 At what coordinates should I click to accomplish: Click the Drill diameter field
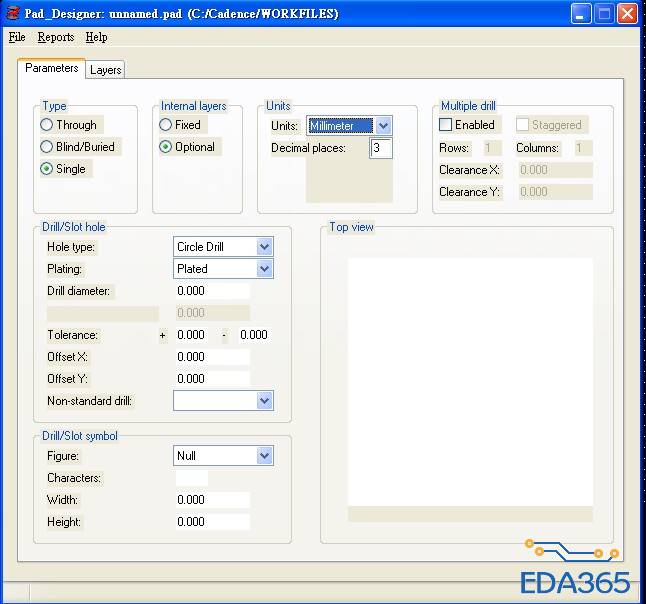pyautogui.click(x=212, y=291)
